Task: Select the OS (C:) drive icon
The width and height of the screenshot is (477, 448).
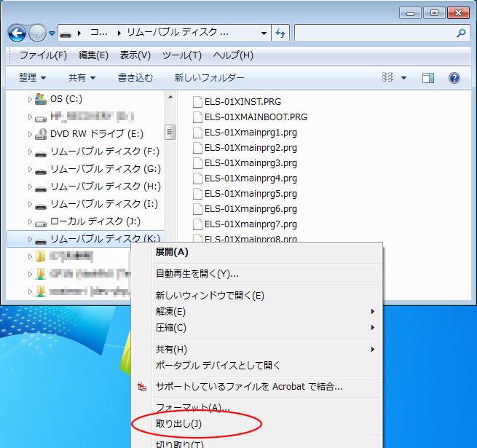Action: (x=41, y=99)
